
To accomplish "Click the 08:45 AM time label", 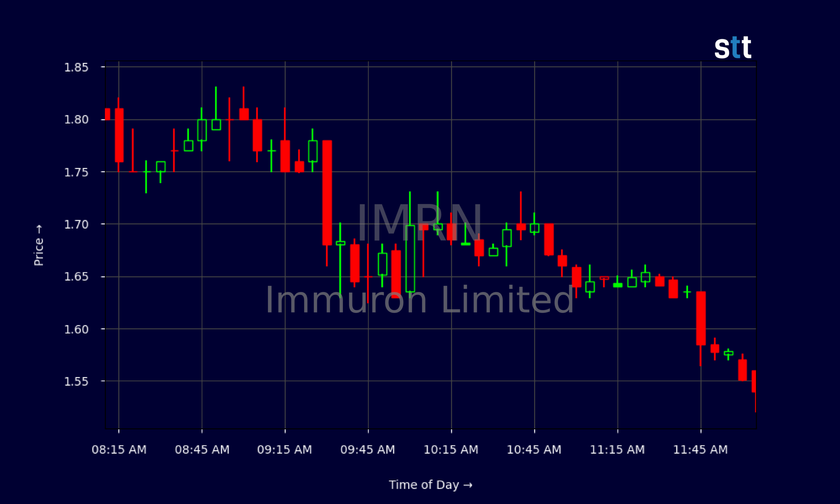I will pos(202,450).
